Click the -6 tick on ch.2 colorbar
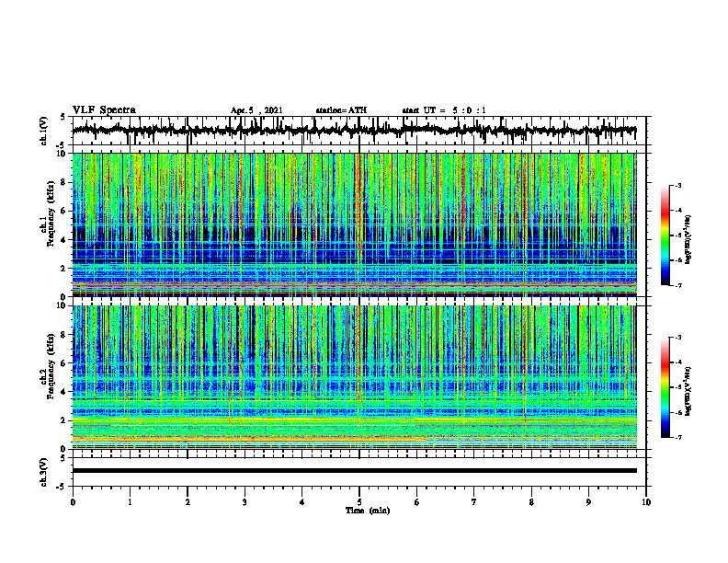 click(x=677, y=412)
